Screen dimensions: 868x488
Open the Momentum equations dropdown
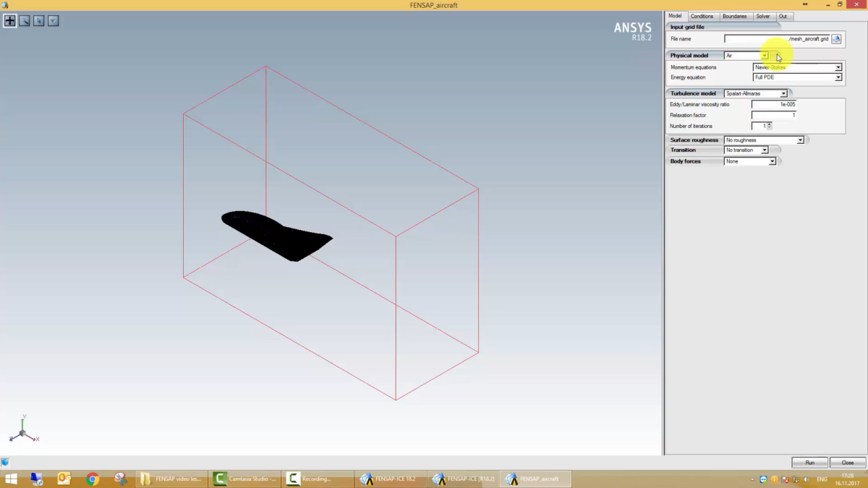[x=838, y=67]
